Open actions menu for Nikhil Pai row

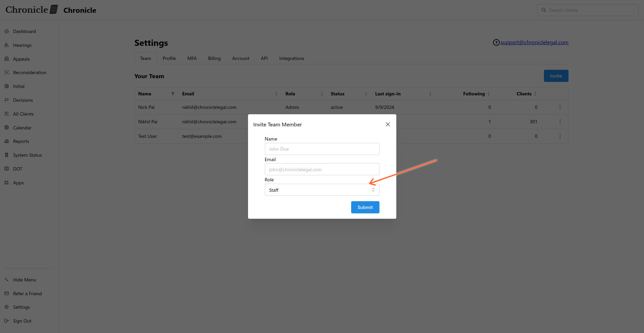(x=560, y=122)
